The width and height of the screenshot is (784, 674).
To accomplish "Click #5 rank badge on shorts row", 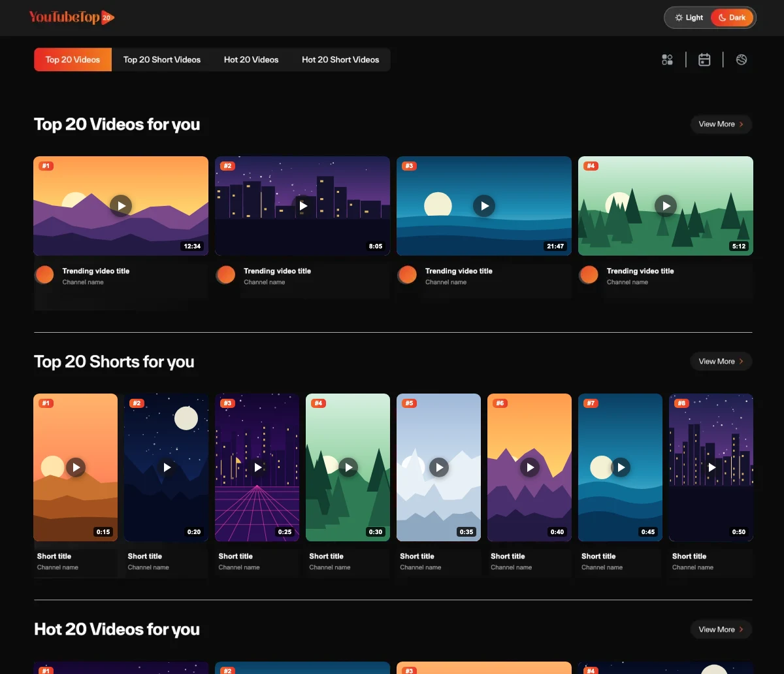I will click(409, 403).
